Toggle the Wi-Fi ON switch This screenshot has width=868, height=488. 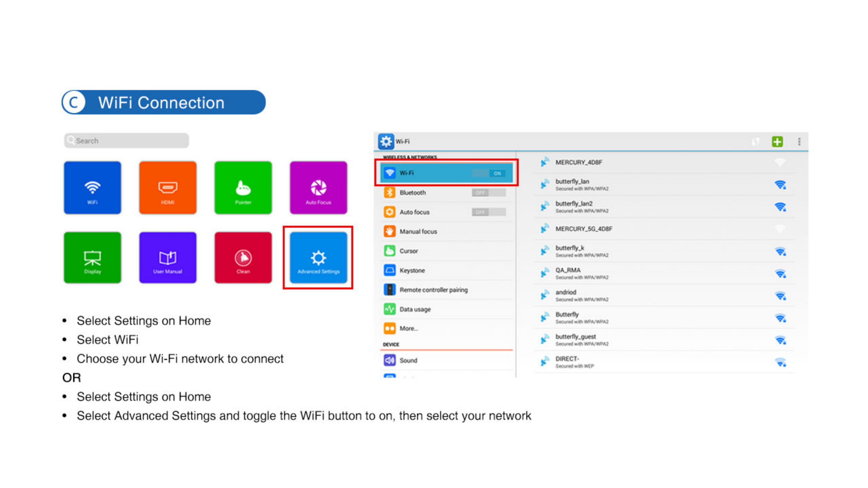[x=489, y=173]
